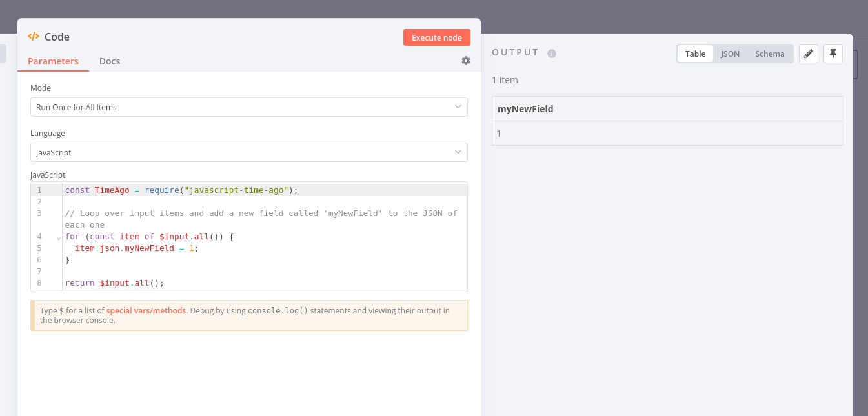868x416 pixels.
Task: Click the pencil edit output icon
Action: [809, 54]
